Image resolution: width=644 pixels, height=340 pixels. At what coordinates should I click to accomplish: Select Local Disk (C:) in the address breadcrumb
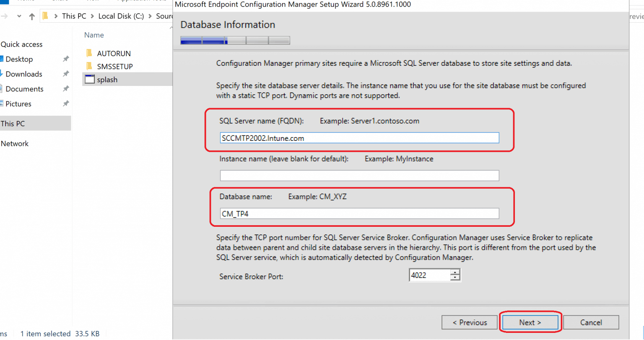click(121, 16)
